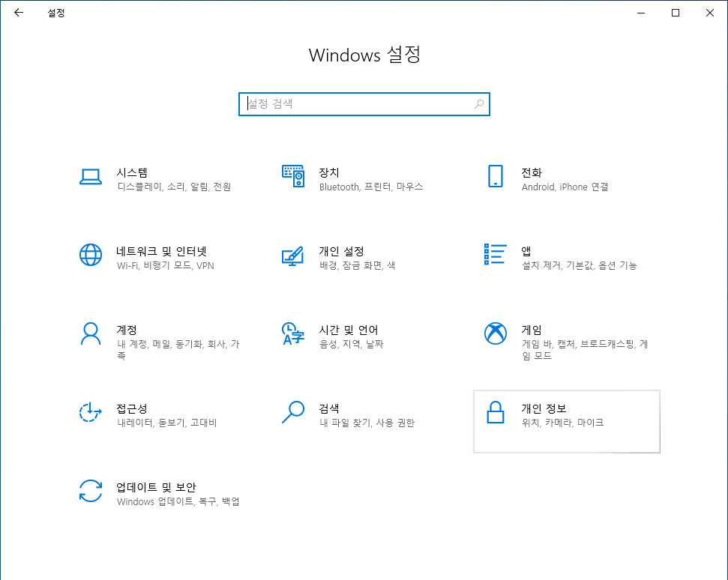Open the 계정 person icon
The width and height of the screenshot is (728, 580).
point(91,333)
